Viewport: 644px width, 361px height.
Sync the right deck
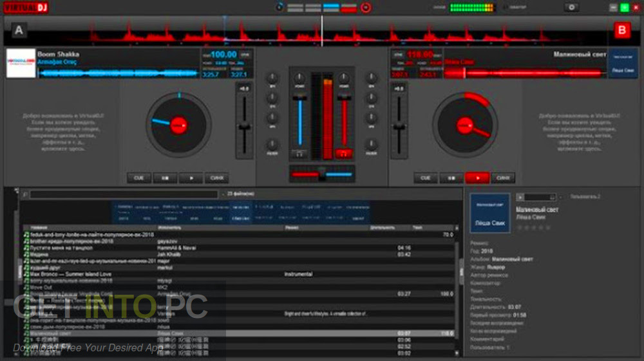(503, 178)
